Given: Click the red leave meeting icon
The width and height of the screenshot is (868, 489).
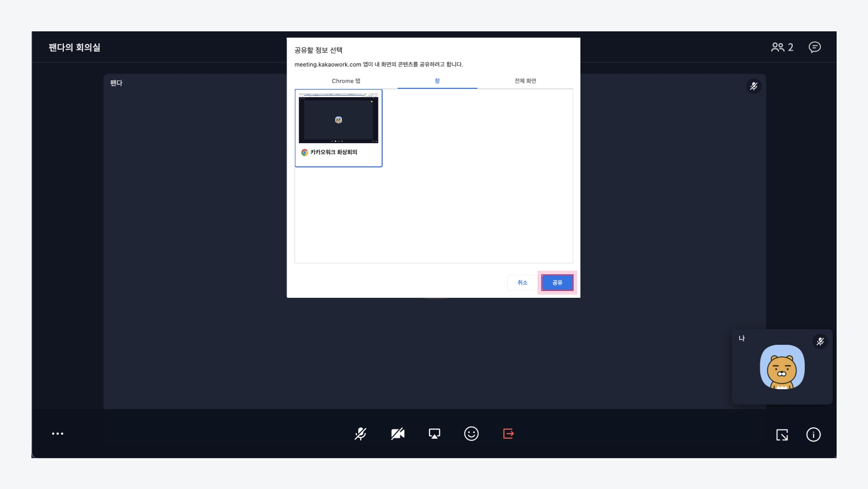Looking at the screenshot, I should point(508,434).
